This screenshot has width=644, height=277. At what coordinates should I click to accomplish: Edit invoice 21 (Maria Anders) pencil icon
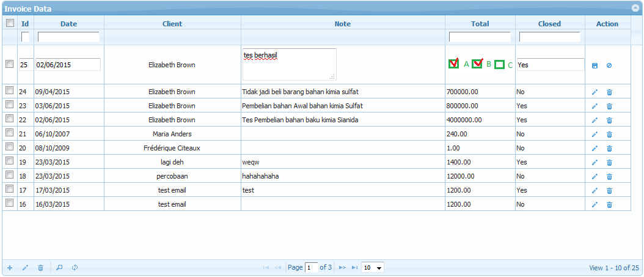pyautogui.click(x=595, y=135)
